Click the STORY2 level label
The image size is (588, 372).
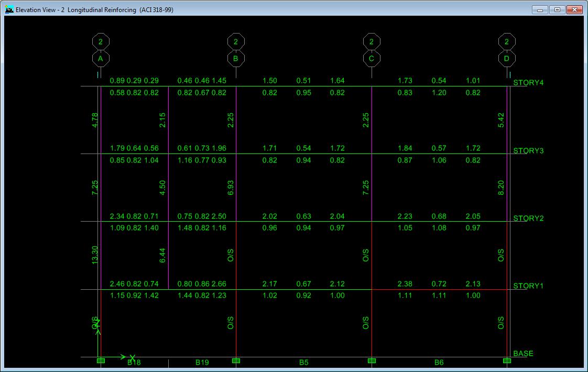[x=528, y=218]
